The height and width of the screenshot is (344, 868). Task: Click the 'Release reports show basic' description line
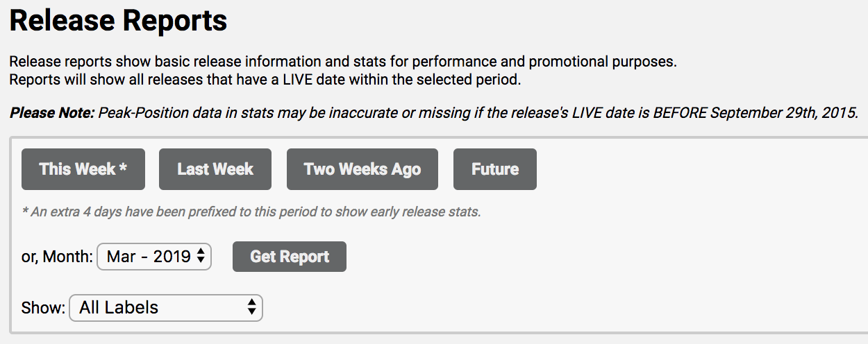click(342, 61)
